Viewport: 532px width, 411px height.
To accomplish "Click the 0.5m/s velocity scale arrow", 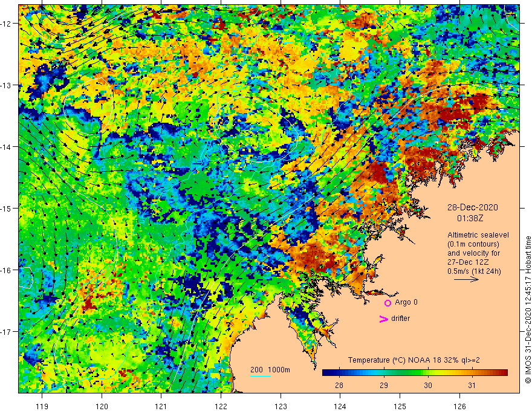I will tap(466, 279).
